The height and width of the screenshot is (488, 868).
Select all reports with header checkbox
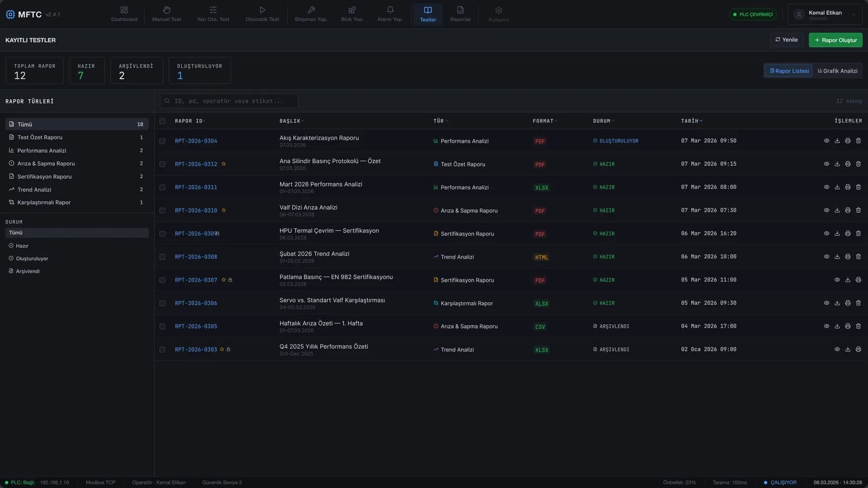162,121
